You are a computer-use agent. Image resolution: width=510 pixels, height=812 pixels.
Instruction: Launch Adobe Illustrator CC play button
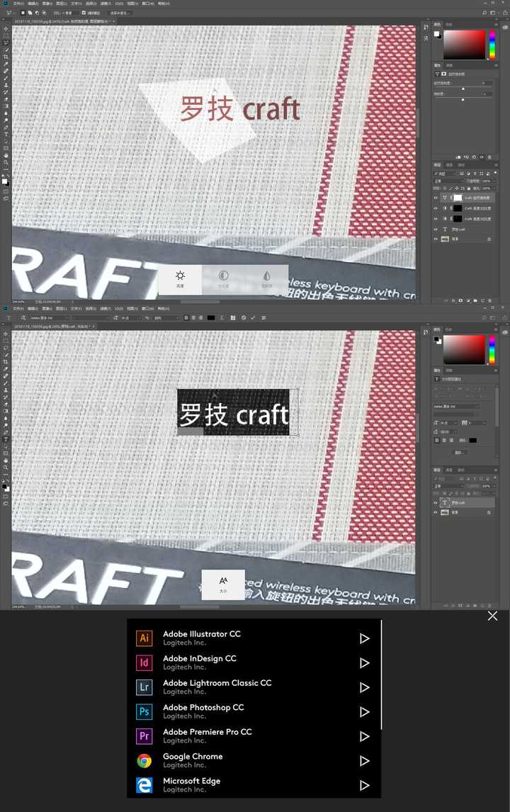pos(365,638)
